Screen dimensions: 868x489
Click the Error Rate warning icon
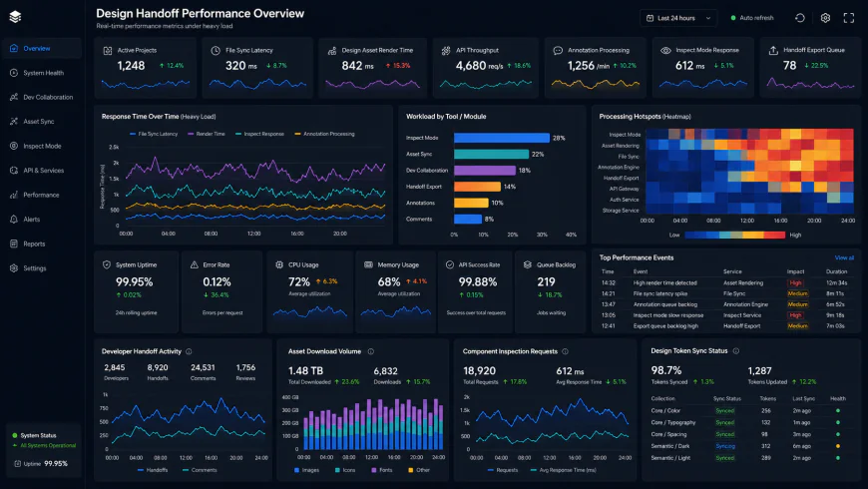[195, 264]
